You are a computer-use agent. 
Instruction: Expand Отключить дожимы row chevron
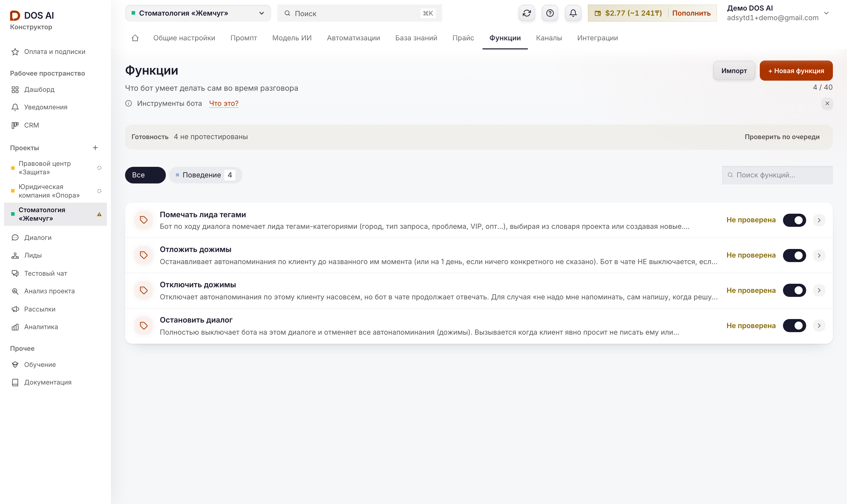[819, 290]
